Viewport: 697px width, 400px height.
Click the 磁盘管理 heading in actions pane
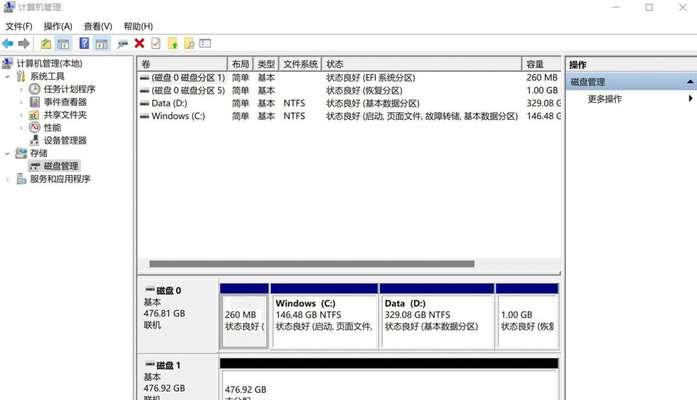pyautogui.click(x=588, y=82)
